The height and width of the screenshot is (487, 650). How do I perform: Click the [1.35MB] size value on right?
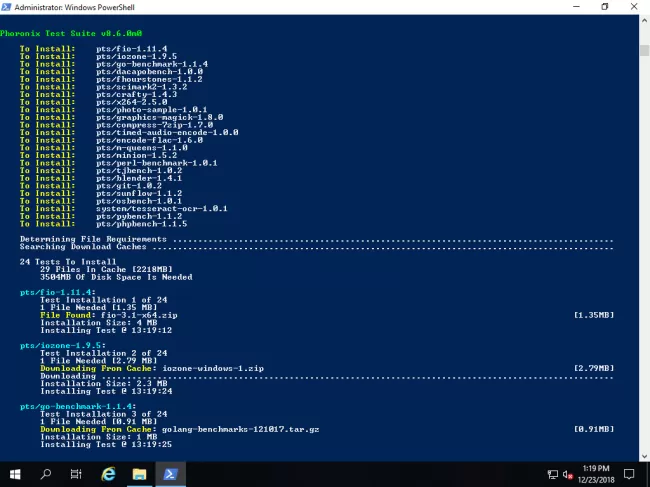pyautogui.click(x=594, y=315)
